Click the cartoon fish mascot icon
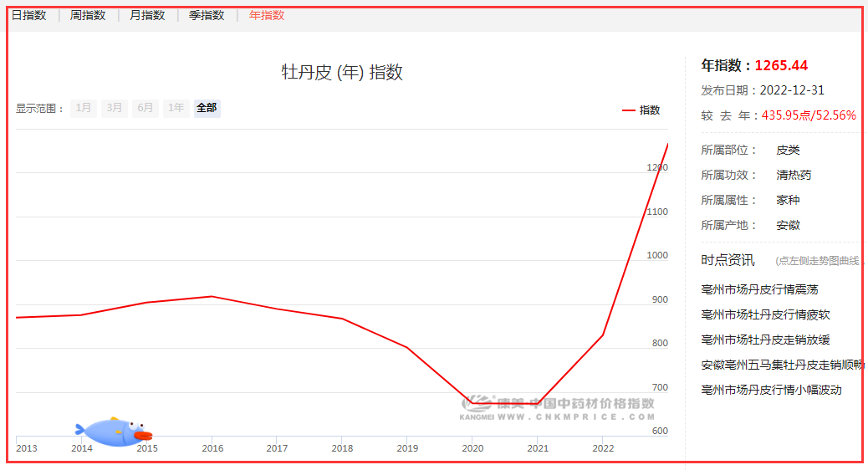 click(x=114, y=432)
